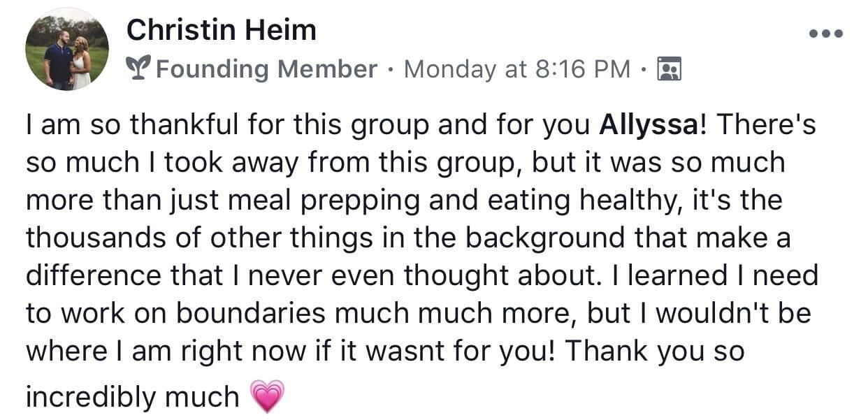
Task: Click the word incredibly in the last line
Action: [91, 398]
